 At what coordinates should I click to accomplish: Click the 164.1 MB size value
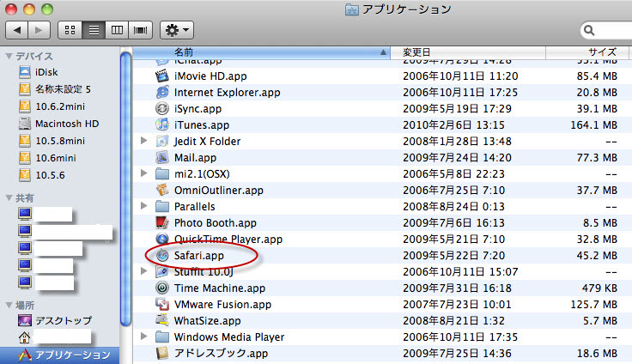click(593, 125)
